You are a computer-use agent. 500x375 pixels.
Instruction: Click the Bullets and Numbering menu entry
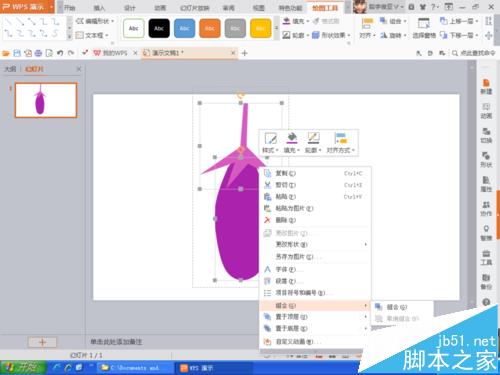pos(315,293)
